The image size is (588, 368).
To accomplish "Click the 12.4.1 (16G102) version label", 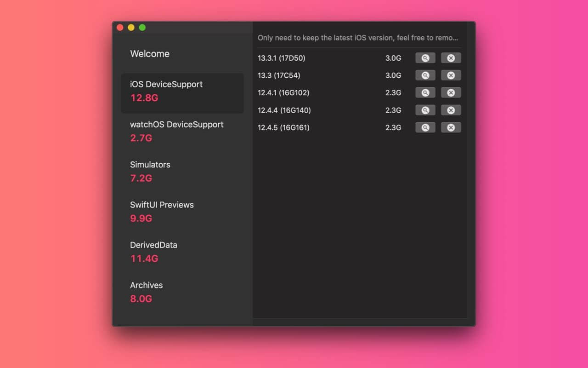I will pyautogui.click(x=283, y=93).
